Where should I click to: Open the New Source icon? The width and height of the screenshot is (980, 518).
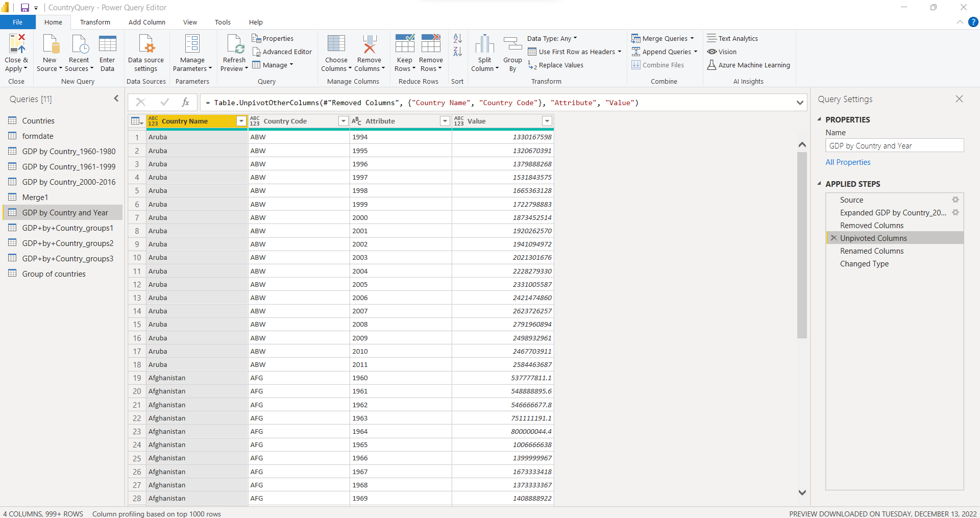(x=50, y=44)
